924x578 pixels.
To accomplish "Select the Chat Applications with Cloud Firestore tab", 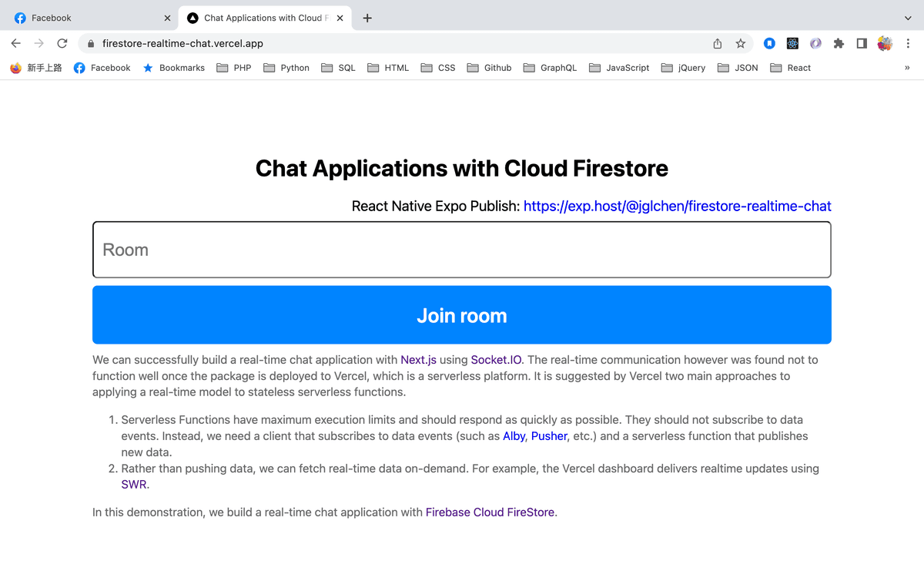I will point(266,18).
